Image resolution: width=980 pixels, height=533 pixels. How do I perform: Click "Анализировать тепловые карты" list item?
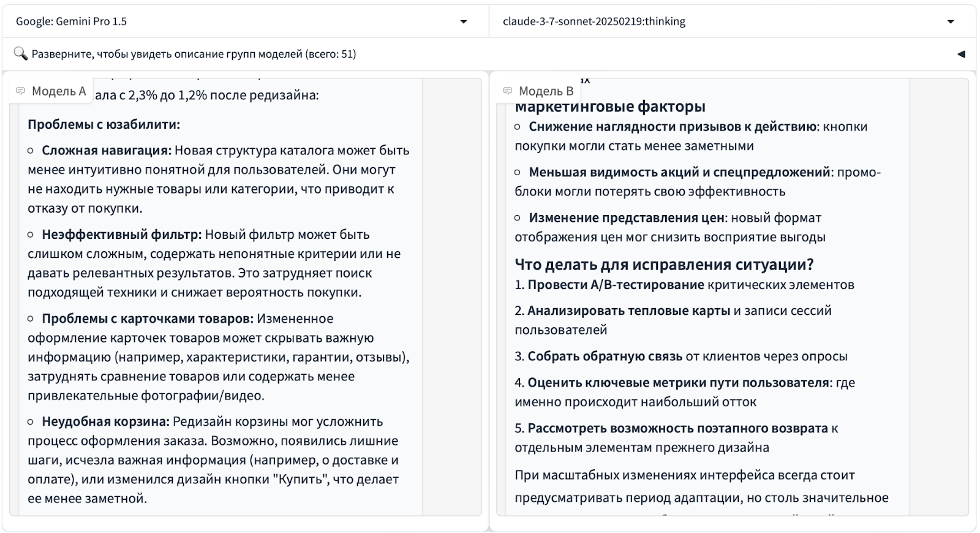point(628,311)
